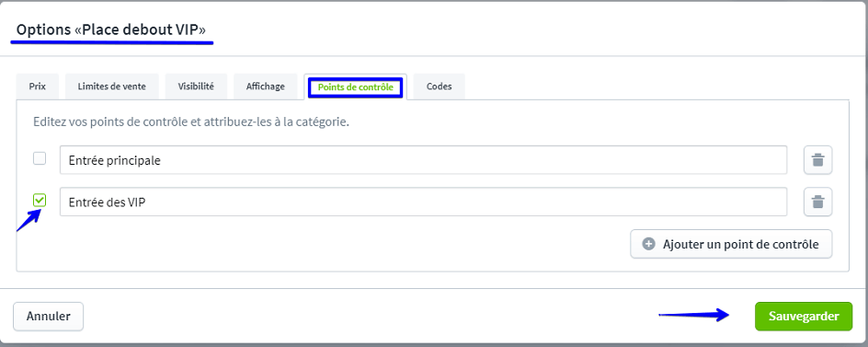Screen dimensions: 868x347
Task: Save changes with the Sauvegarder button
Action: click(804, 317)
